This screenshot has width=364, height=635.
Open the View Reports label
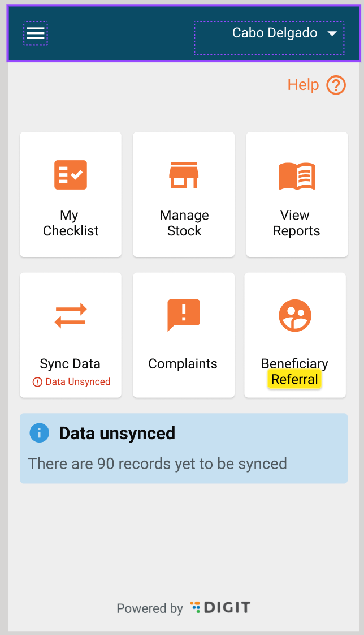[x=296, y=223]
